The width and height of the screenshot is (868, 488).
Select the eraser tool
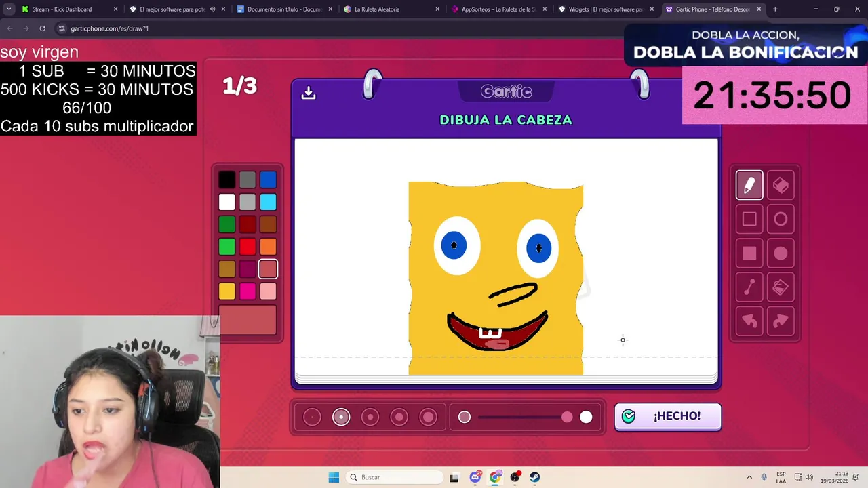[x=781, y=185]
